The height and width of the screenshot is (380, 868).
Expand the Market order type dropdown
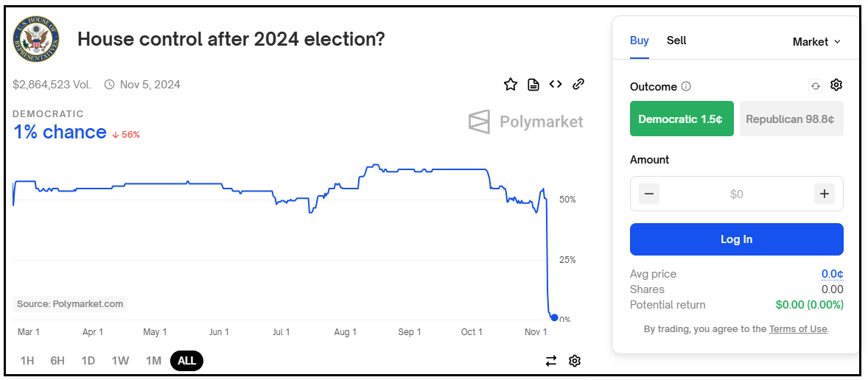816,41
